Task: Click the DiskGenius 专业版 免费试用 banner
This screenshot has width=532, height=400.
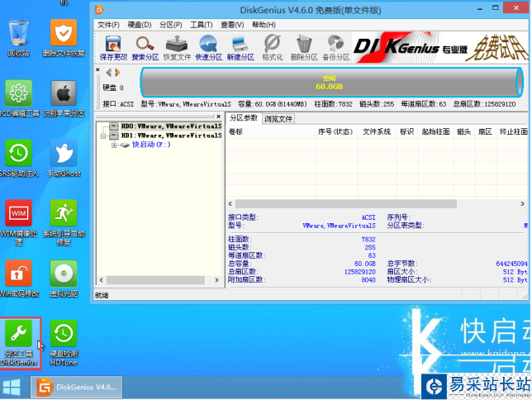Action: pyautogui.click(x=439, y=48)
